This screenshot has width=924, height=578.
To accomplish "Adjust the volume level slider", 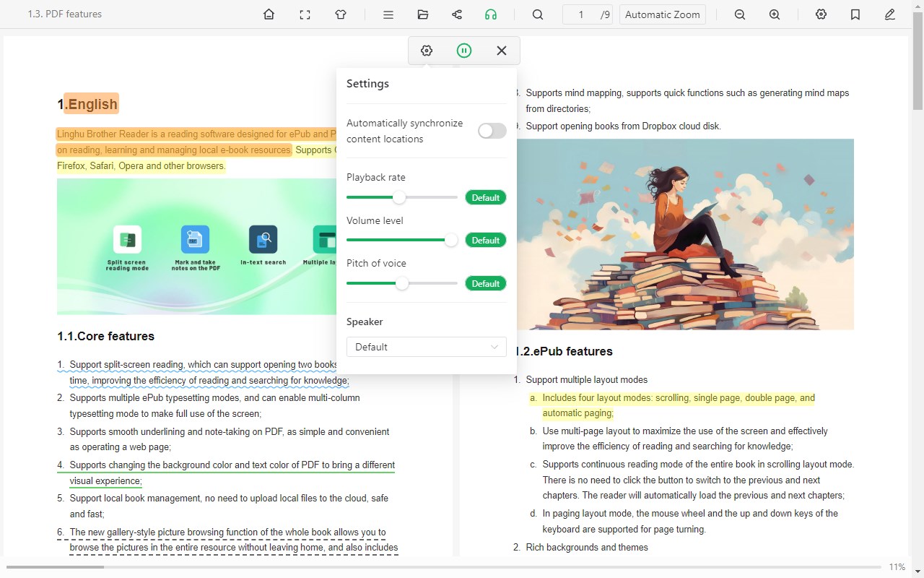I will [402, 240].
